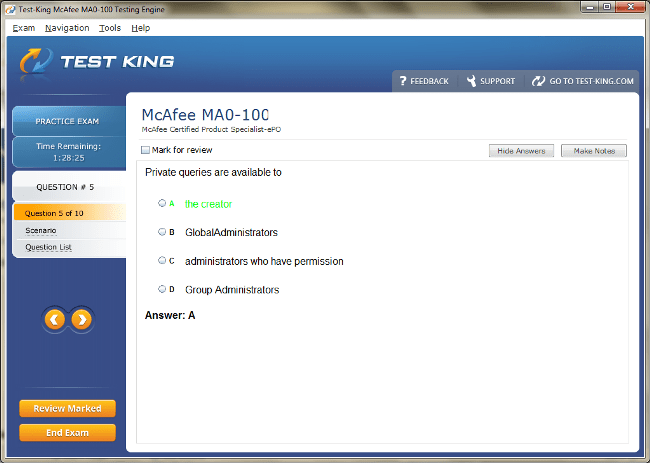Open the Tools menu
Viewport: 650px width, 463px height.
click(110, 28)
